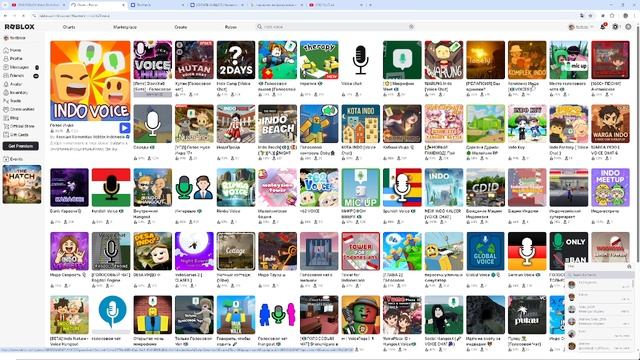This screenshot has width=640, height=360.
Task: Click the browser back arrow
Action: pos(5,16)
